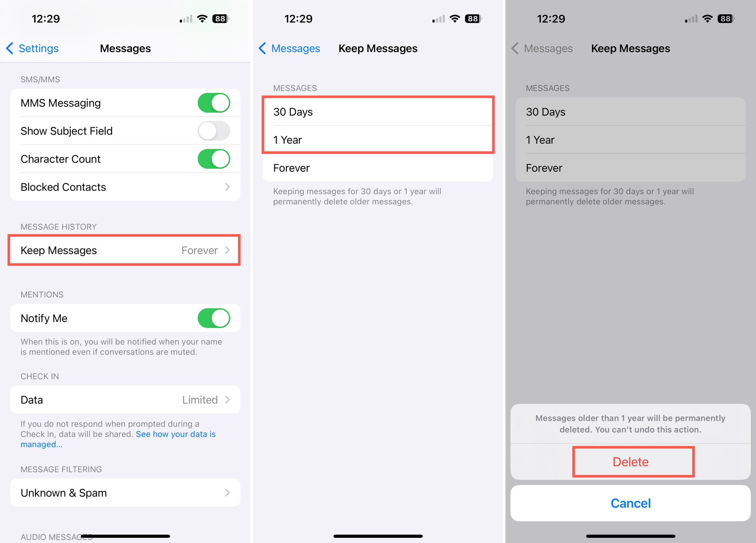756x543 pixels.
Task: Tap Data Limited Check In setting
Action: pos(126,400)
